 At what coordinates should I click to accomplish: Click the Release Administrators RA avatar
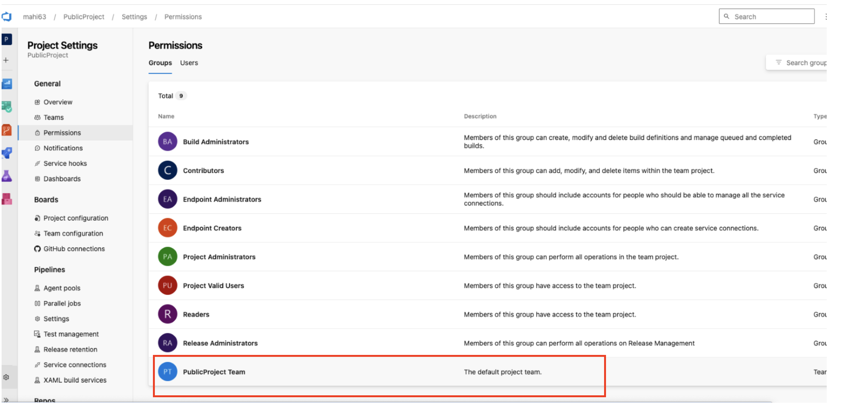tap(167, 343)
